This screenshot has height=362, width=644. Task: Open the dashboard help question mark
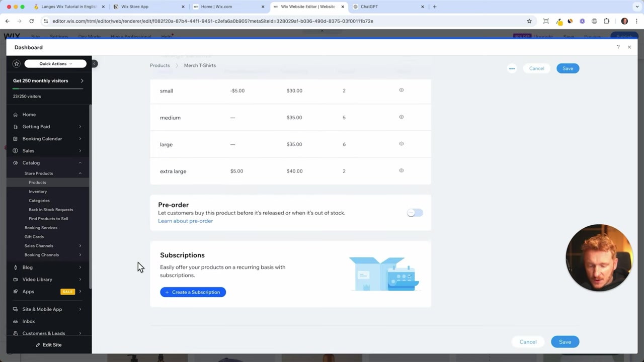click(618, 47)
